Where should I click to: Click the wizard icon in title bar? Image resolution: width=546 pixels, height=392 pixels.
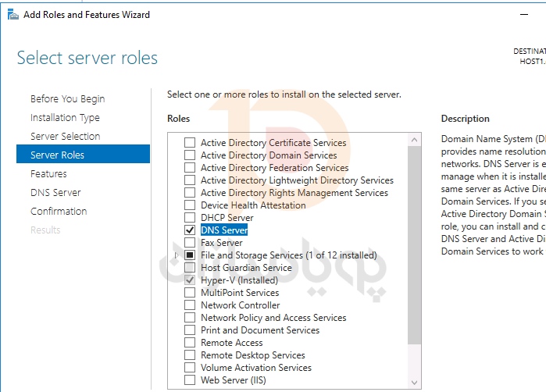click(10, 14)
